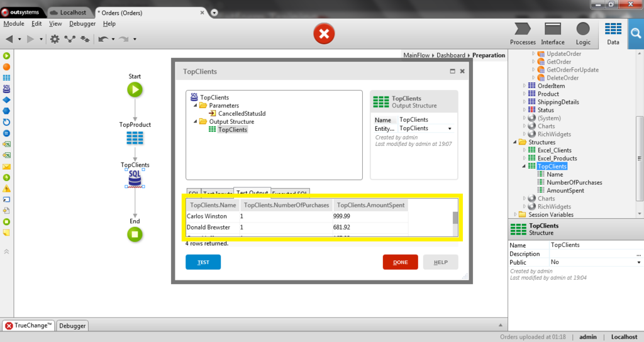Click the Name field in dialog
This screenshot has width=644, height=342.
pos(427,119)
